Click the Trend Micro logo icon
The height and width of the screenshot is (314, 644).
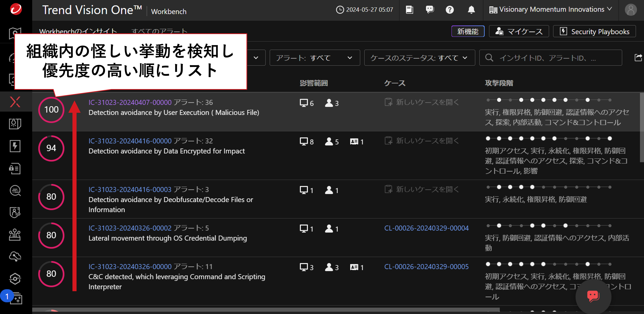click(16, 10)
